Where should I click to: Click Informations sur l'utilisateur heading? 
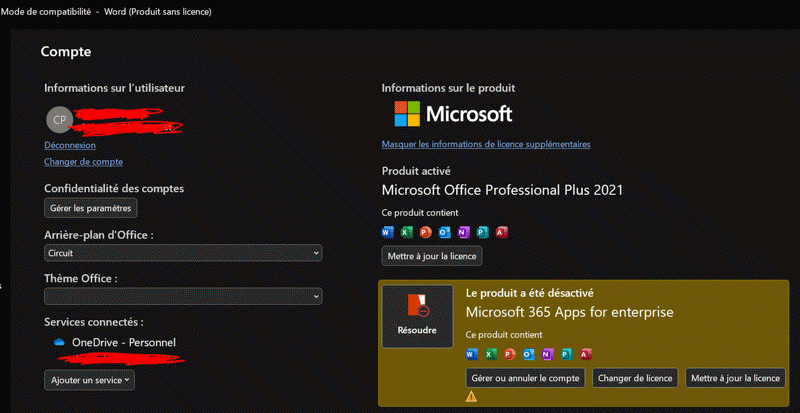pyautogui.click(x=114, y=88)
